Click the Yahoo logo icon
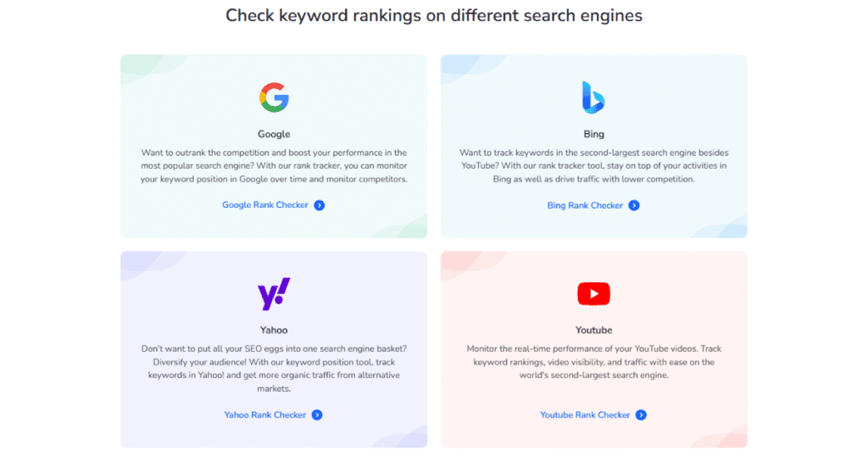The height and width of the screenshot is (456, 868). click(x=274, y=293)
